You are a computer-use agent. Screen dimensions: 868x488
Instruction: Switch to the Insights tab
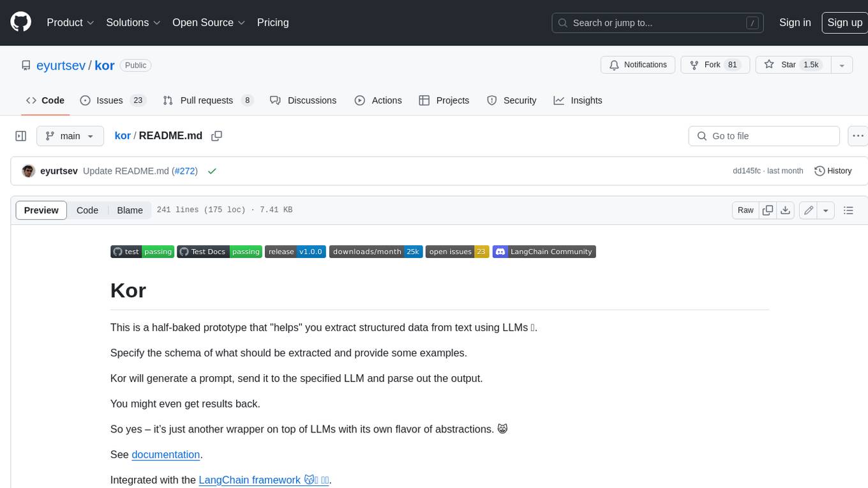(578, 100)
